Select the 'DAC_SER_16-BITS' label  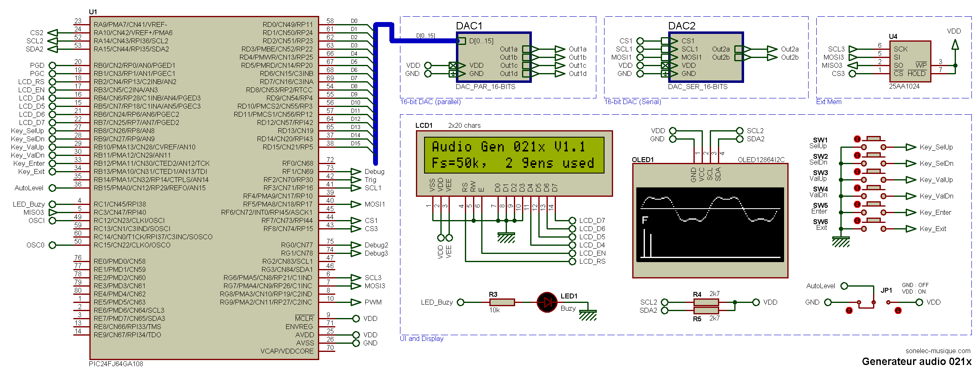[698, 87]
